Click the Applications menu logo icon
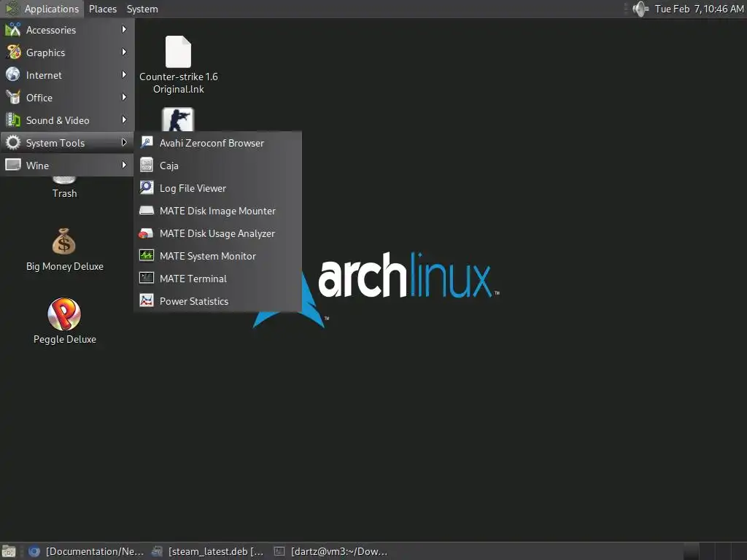 (x=12, y=9)
